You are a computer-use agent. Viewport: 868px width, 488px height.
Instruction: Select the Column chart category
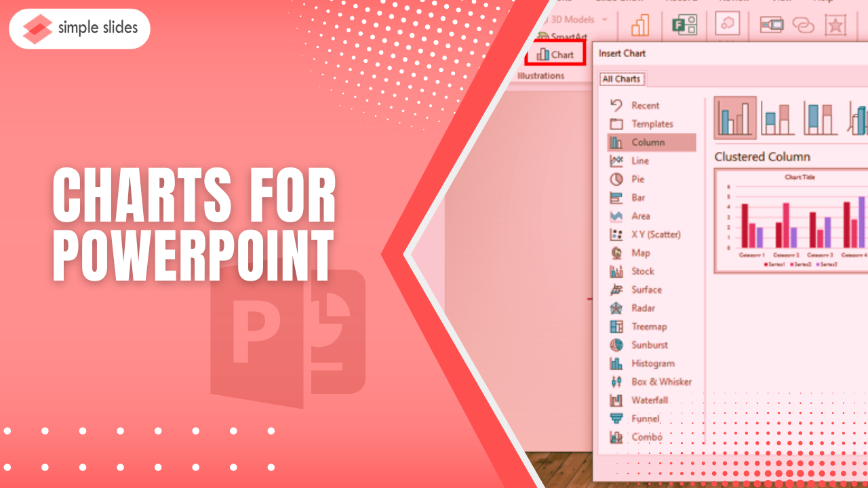point(652,142)
